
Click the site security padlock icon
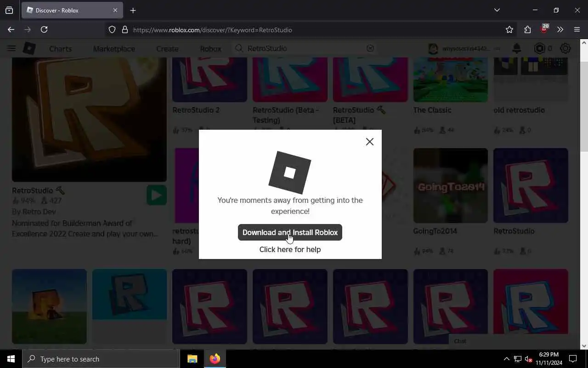(x=124, y=30)
